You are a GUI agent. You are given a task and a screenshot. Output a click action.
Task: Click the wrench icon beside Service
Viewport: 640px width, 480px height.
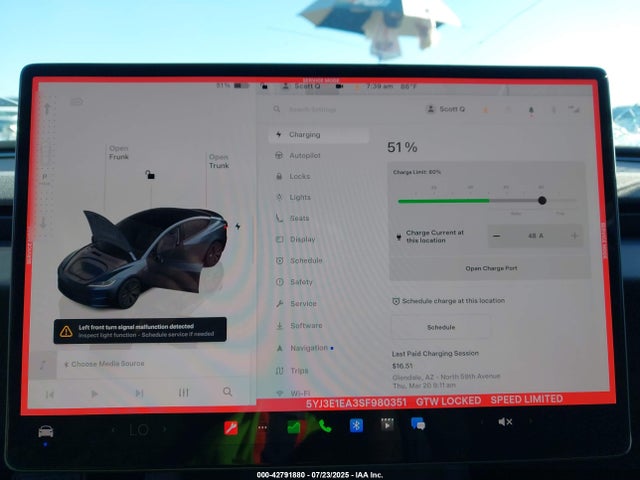pyautogui.click(x=280, y=304)
